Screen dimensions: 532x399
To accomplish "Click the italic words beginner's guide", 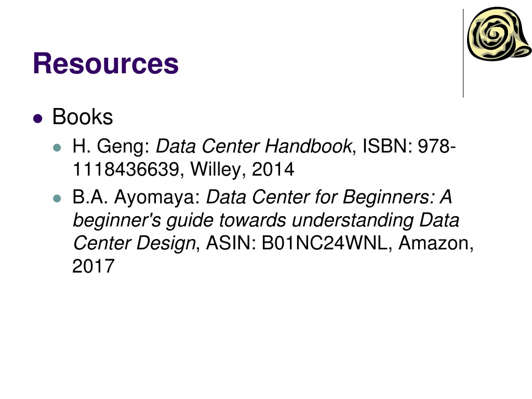I will pos(143,220).
